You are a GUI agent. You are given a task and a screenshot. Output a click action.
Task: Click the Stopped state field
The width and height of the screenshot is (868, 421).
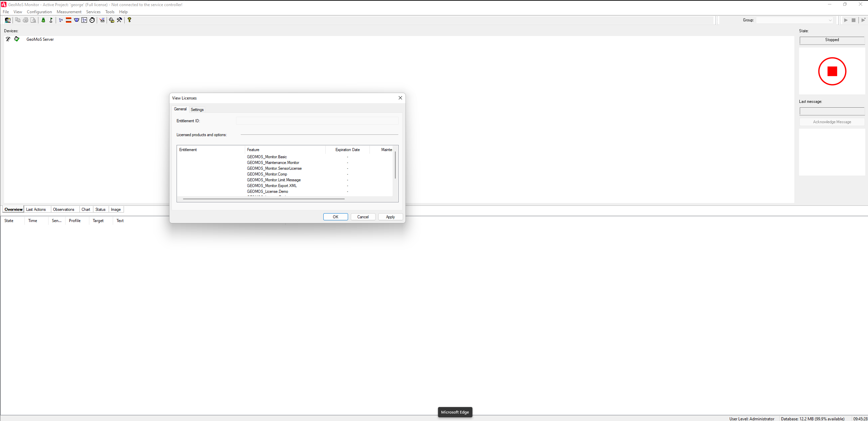(832, 40)
